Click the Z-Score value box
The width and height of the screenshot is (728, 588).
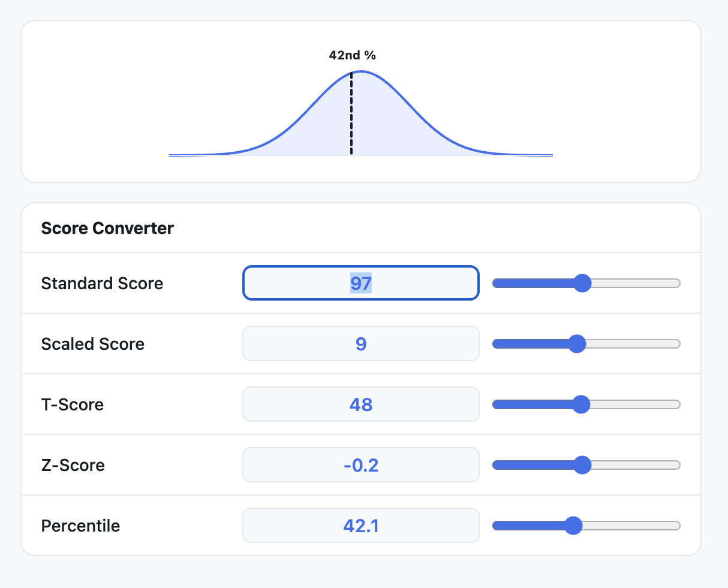tap(360, 464)
